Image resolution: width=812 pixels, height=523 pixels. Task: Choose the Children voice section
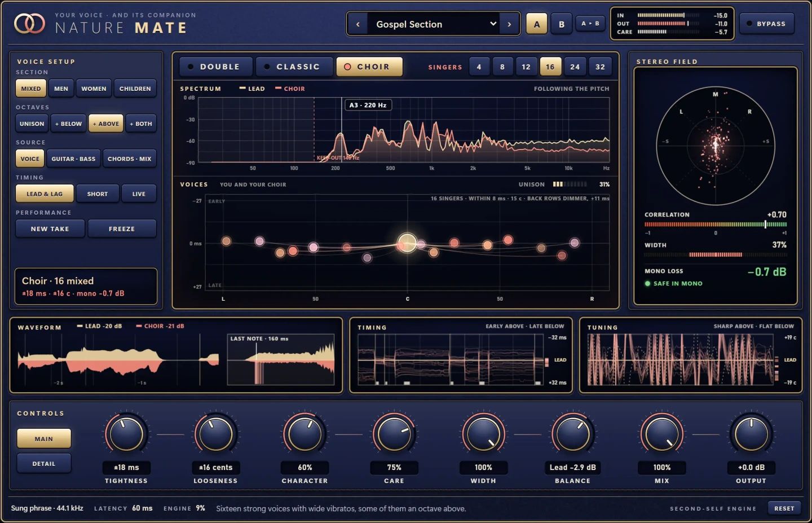tap(135, 89)
